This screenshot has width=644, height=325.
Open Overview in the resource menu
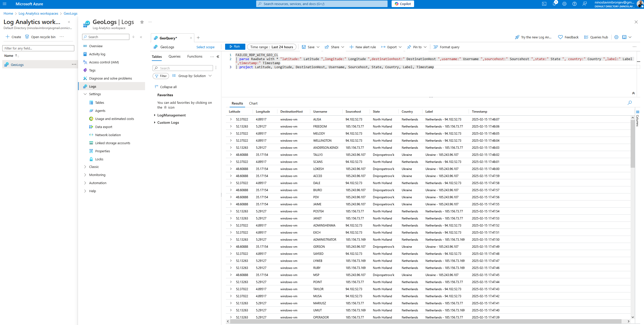pyautogui.click(x=96, y=46)
